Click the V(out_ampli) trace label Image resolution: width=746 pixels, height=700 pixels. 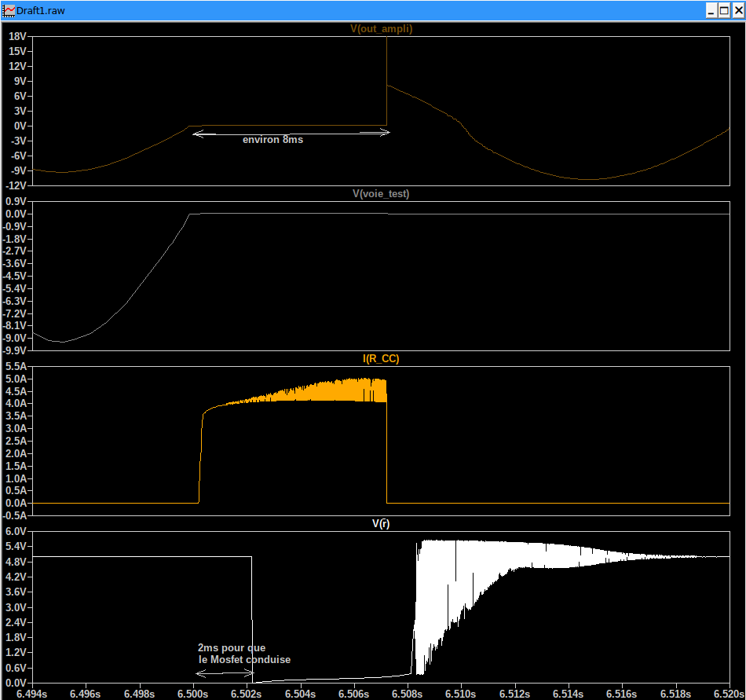pos(381,29)
